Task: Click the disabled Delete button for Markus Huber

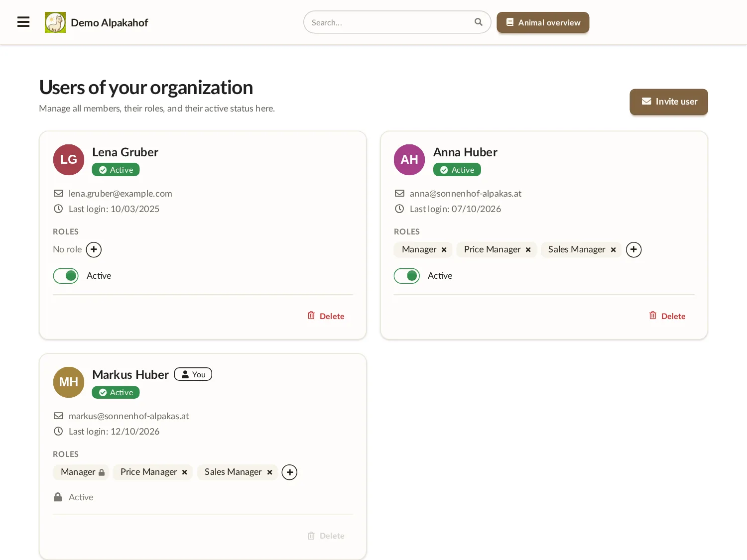Action: pos(326,536)
